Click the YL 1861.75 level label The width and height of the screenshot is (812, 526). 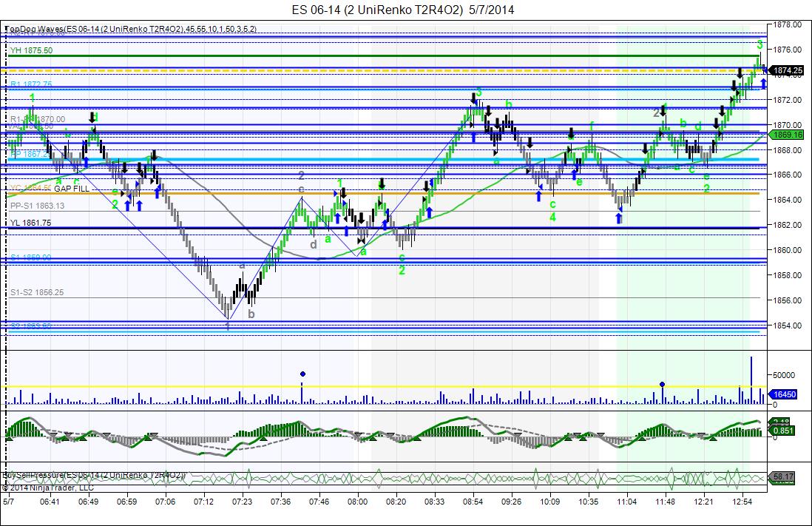point(30,223)
